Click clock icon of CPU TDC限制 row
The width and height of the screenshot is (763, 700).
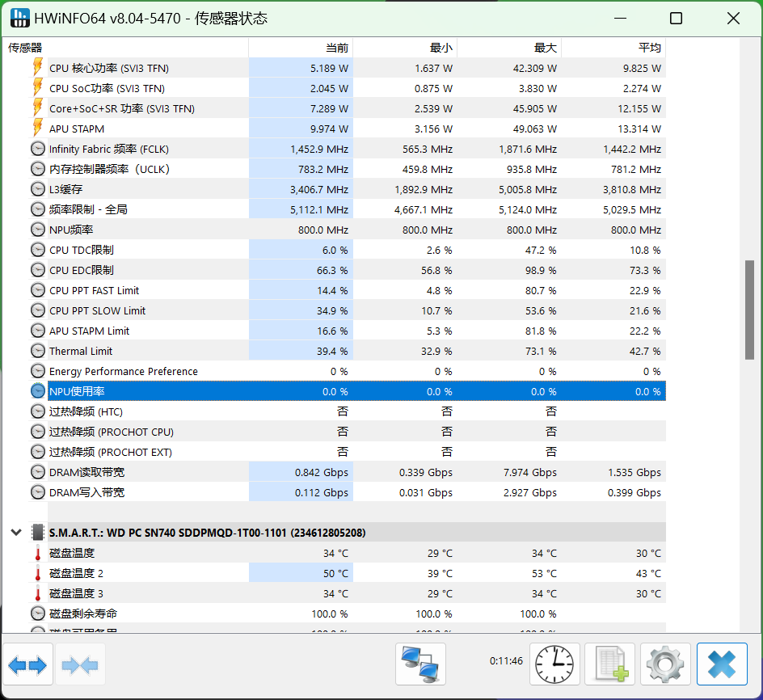tap(37, 250)
